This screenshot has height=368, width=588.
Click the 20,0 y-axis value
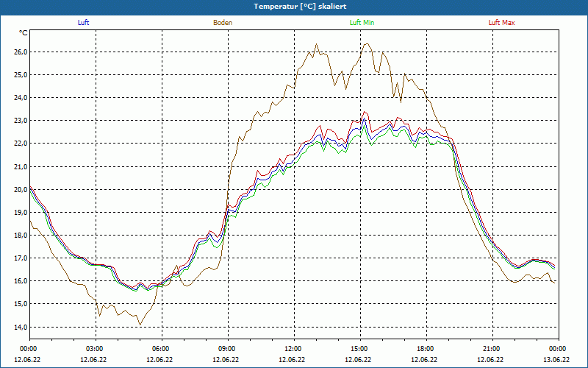(x=21, y=189)
